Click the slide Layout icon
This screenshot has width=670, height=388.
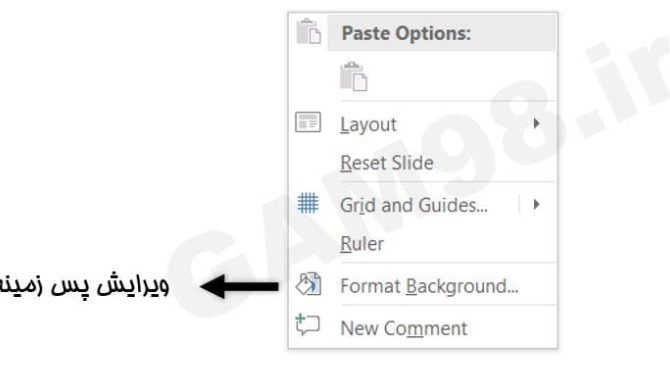click(308, 122)
